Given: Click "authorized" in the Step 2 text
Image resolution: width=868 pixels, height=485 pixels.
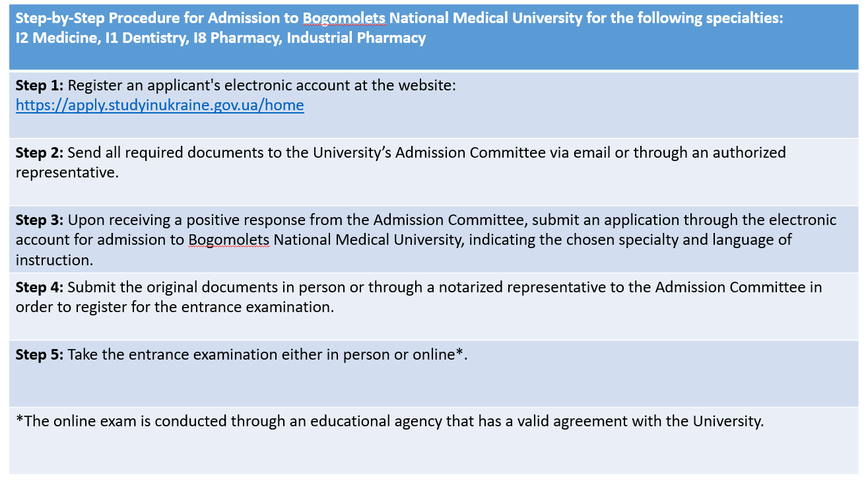Looking at the screenshot, I should click(x=748, y=152).
